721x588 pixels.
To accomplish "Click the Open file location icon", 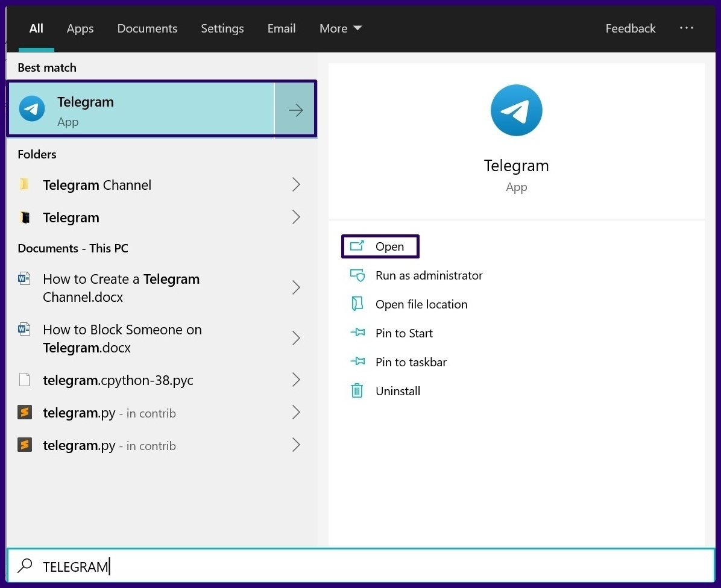I will coord(357,304).
